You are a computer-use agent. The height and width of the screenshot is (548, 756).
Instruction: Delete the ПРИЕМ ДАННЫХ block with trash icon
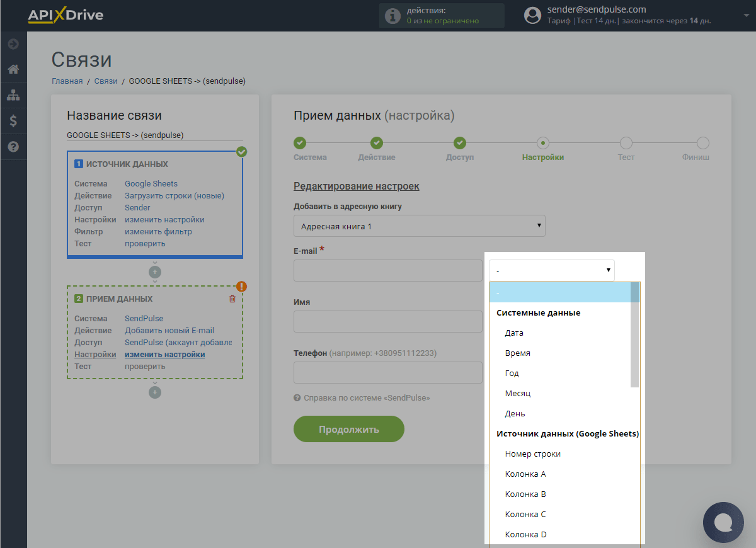click(x=232, y=299)
